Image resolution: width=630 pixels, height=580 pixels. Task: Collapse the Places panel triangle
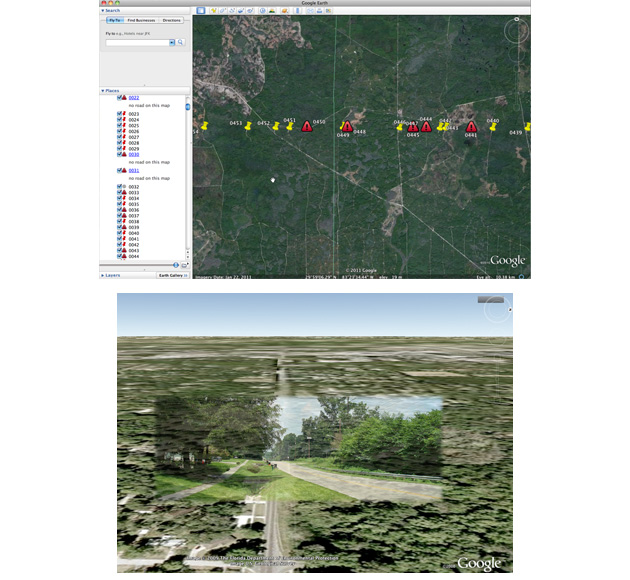point(103,91)
